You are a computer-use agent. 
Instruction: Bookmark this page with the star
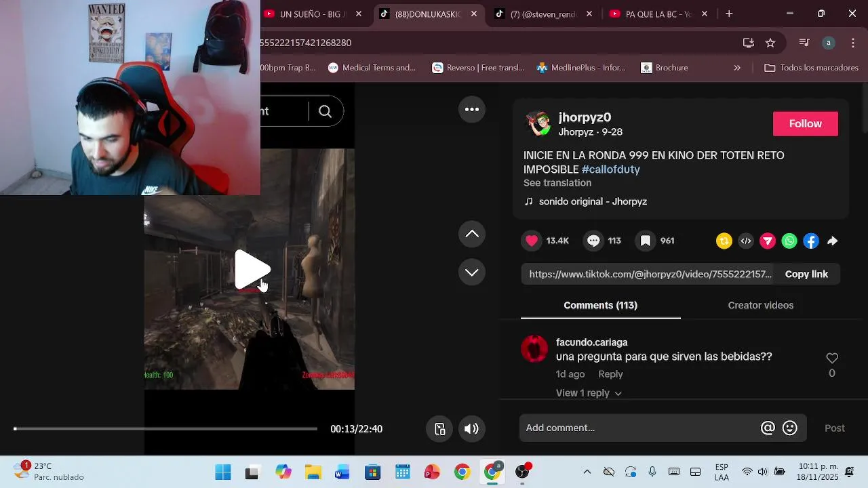(770, 43)
